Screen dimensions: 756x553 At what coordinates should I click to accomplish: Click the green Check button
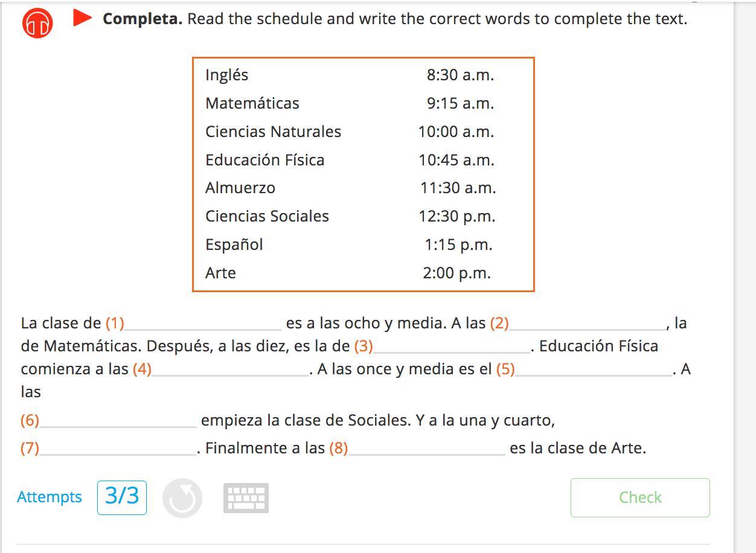click(x=639, y=497)
